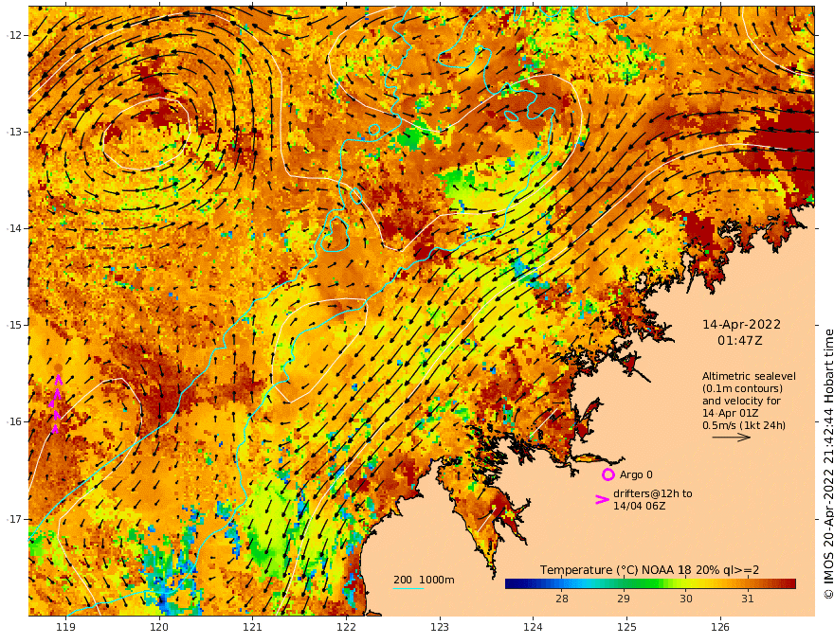Image resolution: width=834 pixels, height=644 pixels.
Task: Click the magenta drifters arrowhead legend symbol
Action: [x=602, y=499]
